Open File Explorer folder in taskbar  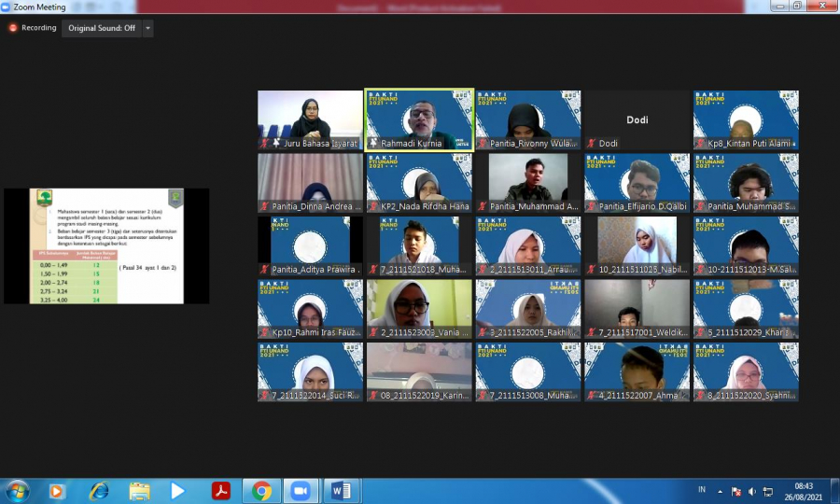(x=139, y=491)
